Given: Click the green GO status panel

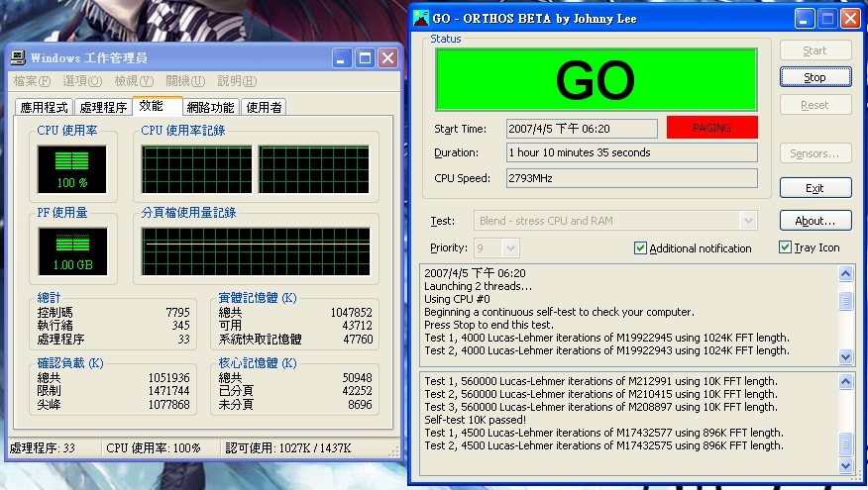Looking at the screenshot, I should (x=597, y=80).
